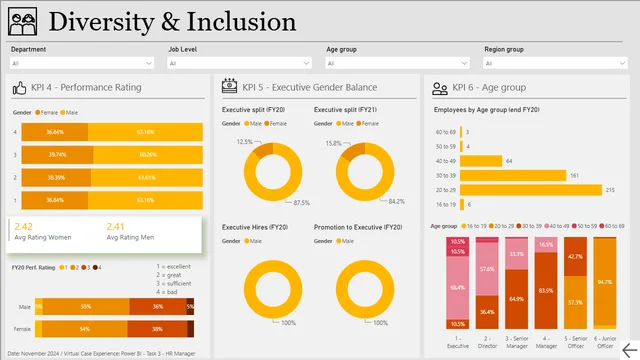Screen dimensions: 640x360
Task: Click the Promotion to Executive donut chart
Action: click(365, 289)
